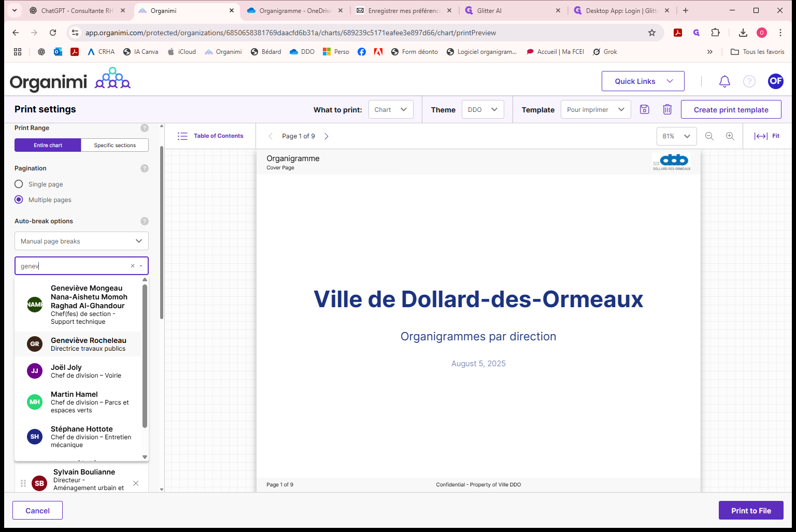Open Table of Contents
Viewport: 796px width, 532px height.
tap(210, 136)
